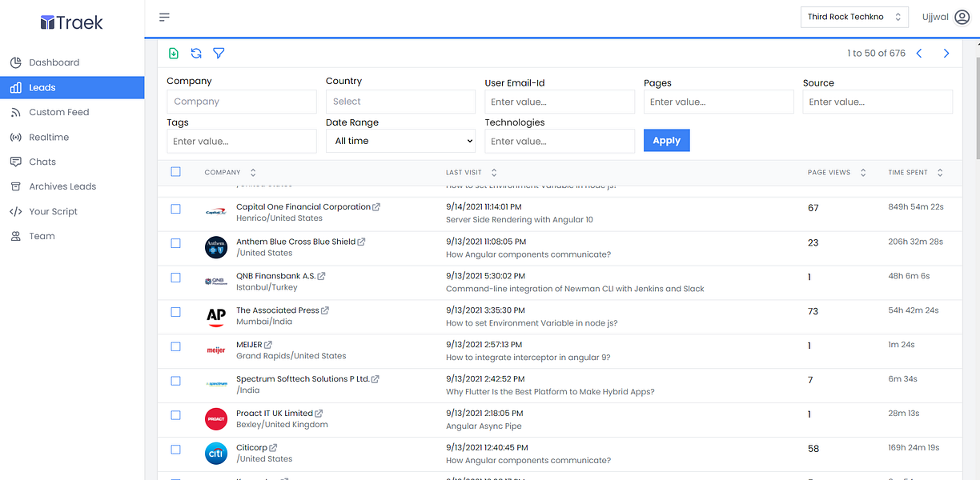
Task: Focus the Tags filter input
Action: coord(242,141)
